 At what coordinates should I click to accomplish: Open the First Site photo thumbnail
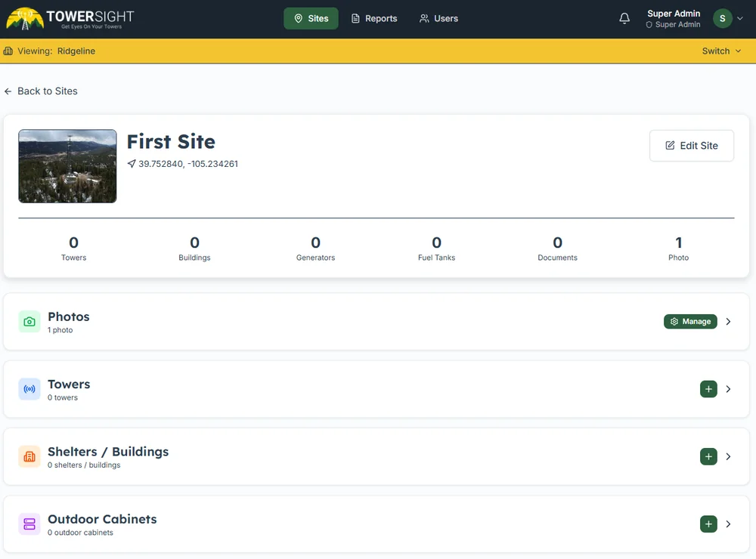67,165
